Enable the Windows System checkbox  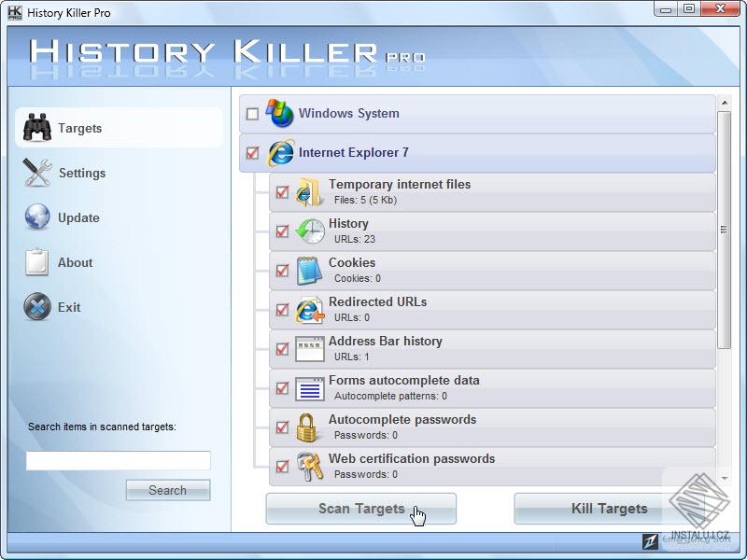[251, 112]
